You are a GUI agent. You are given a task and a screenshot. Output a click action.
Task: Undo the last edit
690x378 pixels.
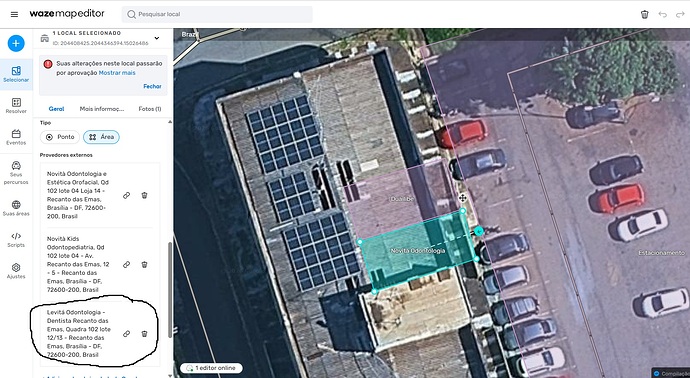(662, 15)
